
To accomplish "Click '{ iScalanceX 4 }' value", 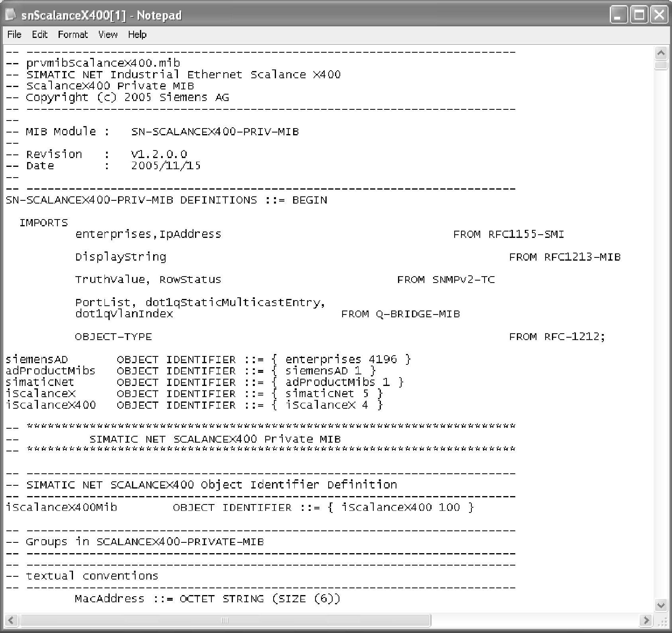I will point(327,405).
